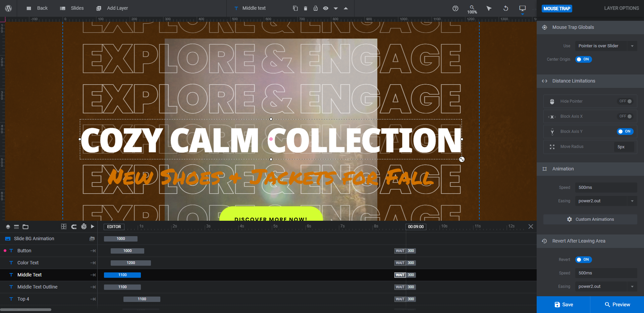Click Middle Text blue 1100 animation bar
The width and height of the screenshot is (644, 313).
(122, 275)
